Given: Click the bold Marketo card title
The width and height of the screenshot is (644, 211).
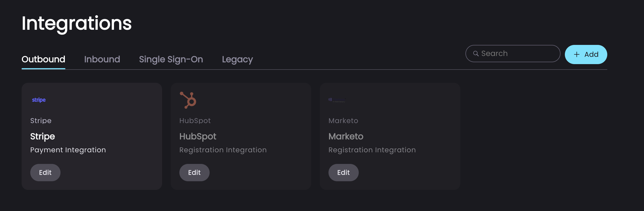Looking at the screenshot, I should point(346,136).
